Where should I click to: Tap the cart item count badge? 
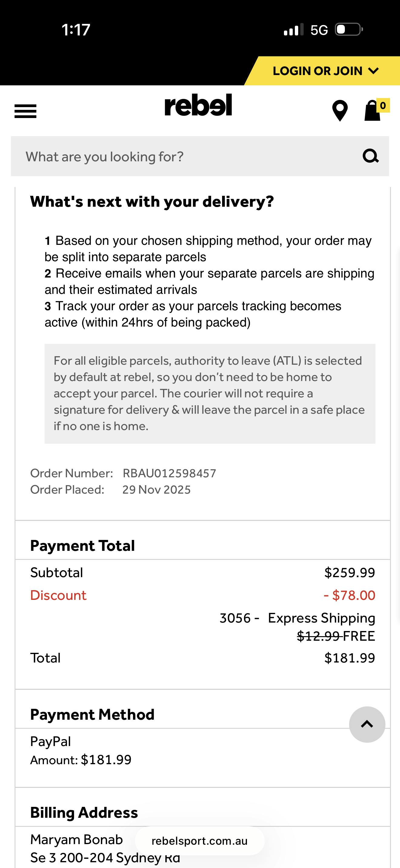click(383, 105)
